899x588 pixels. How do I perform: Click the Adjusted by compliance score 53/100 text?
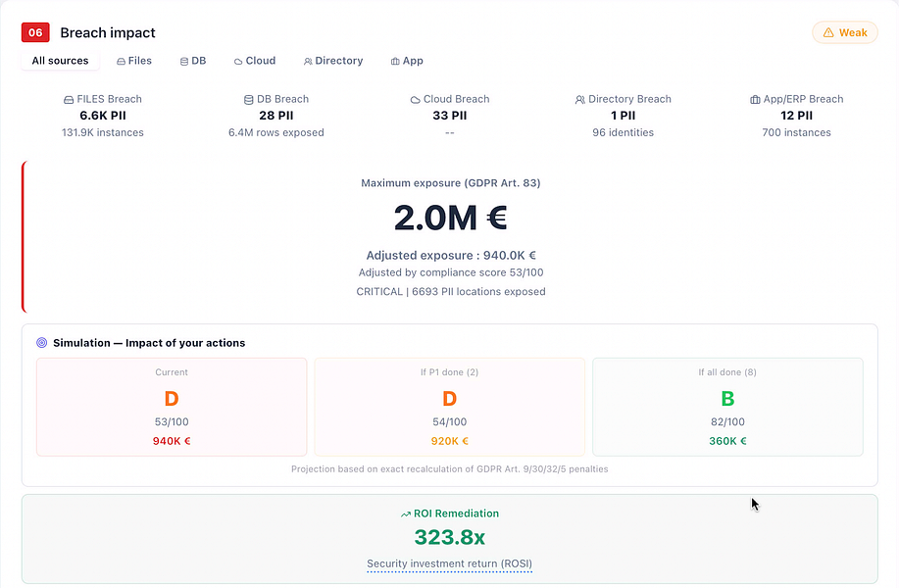(451, 272)
